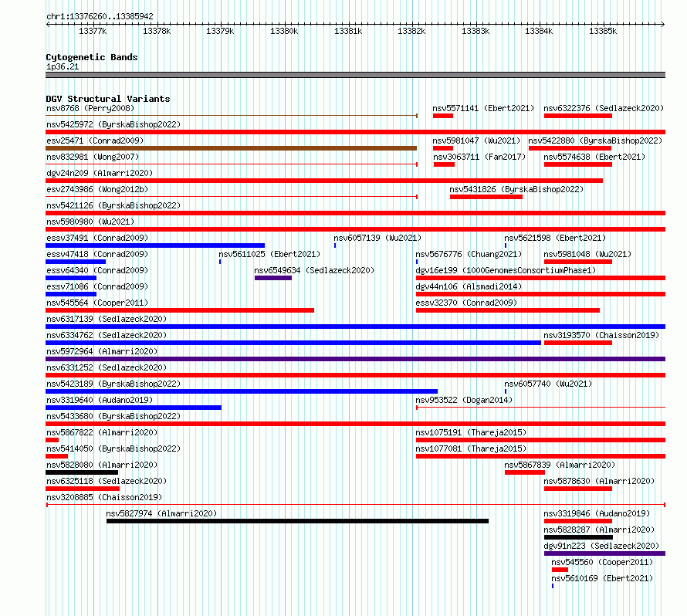Open the essv32370 (Conrad2009) label
The height and width of the screenshot is (616, 687).
[466, 303]
